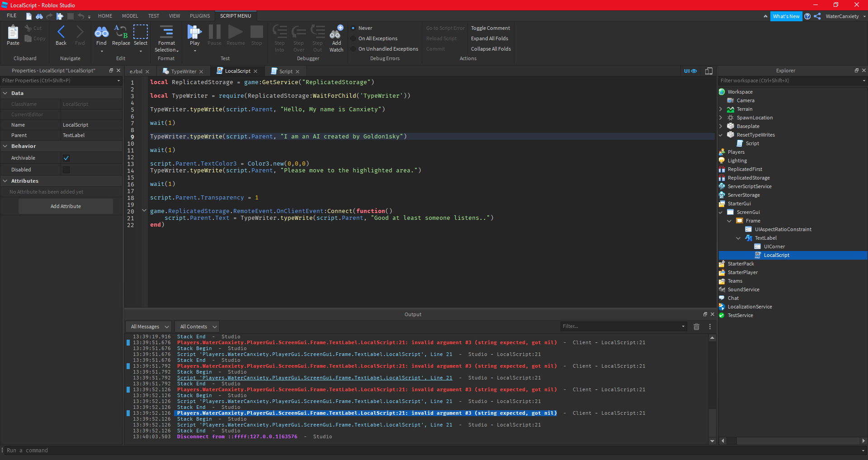
Task: Click the share/collaborate icon
Action: tap(817, 16)
